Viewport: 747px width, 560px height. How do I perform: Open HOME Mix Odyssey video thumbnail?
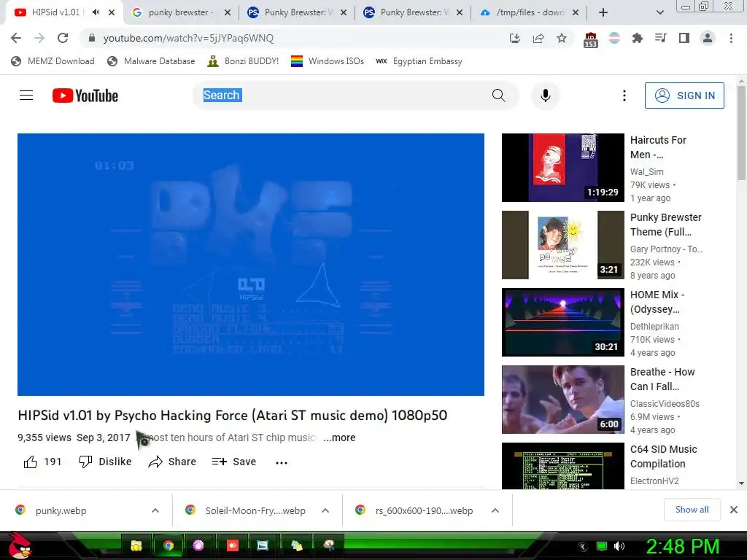pyautogui.click(x=562, y=322)
